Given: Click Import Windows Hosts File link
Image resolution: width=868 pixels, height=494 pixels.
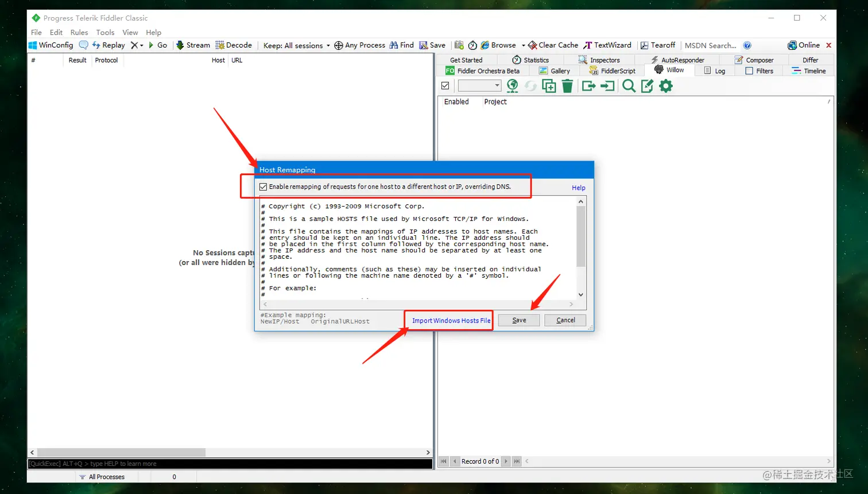Looking at the screenshot, I should (451, 320).
